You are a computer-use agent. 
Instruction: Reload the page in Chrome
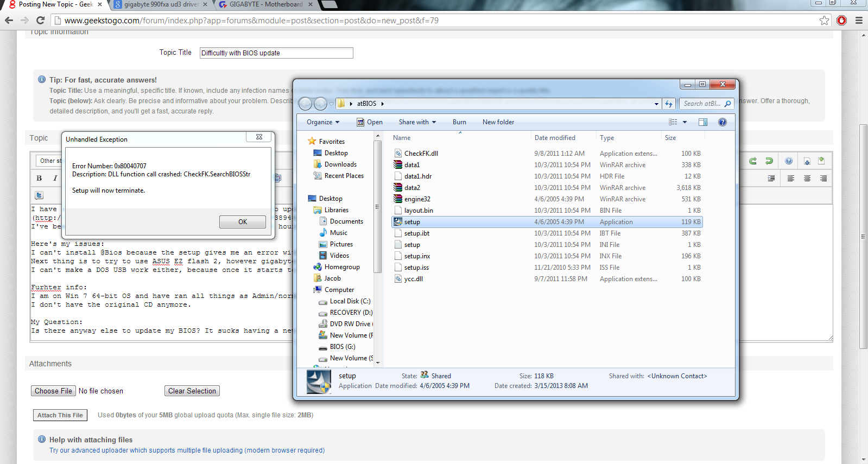40,20
